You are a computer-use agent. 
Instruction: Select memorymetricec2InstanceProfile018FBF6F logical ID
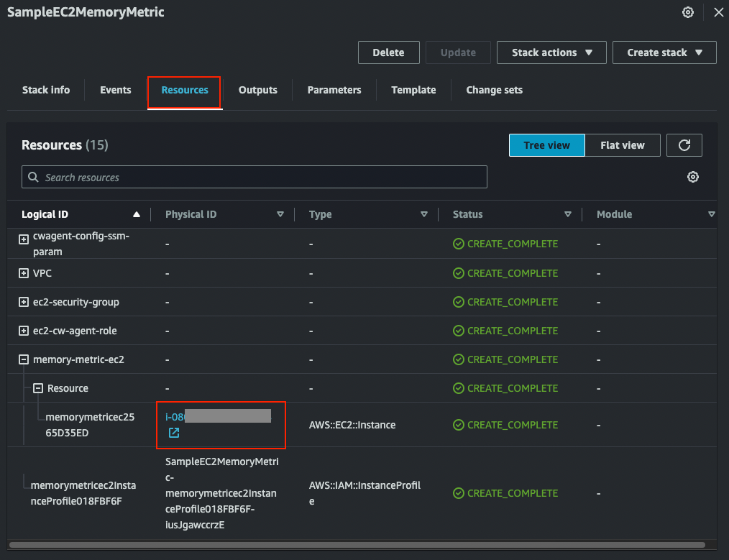(83, 493)
